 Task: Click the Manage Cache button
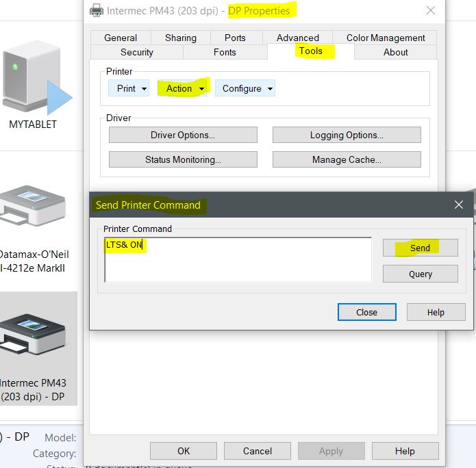(x=347, y=159)
